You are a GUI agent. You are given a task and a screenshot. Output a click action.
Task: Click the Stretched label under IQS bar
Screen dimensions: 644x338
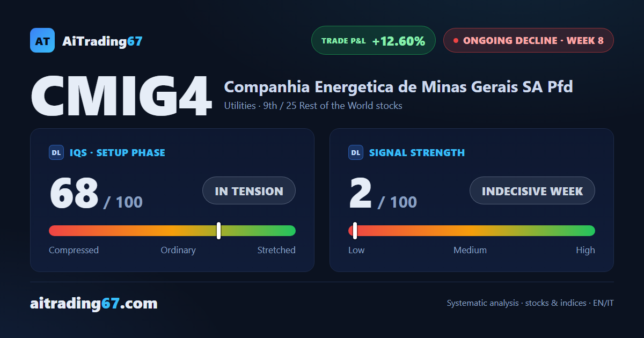276,250
